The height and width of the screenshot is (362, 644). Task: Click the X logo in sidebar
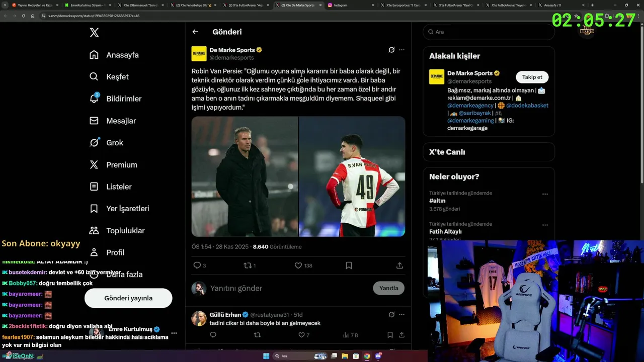[94, 33]
